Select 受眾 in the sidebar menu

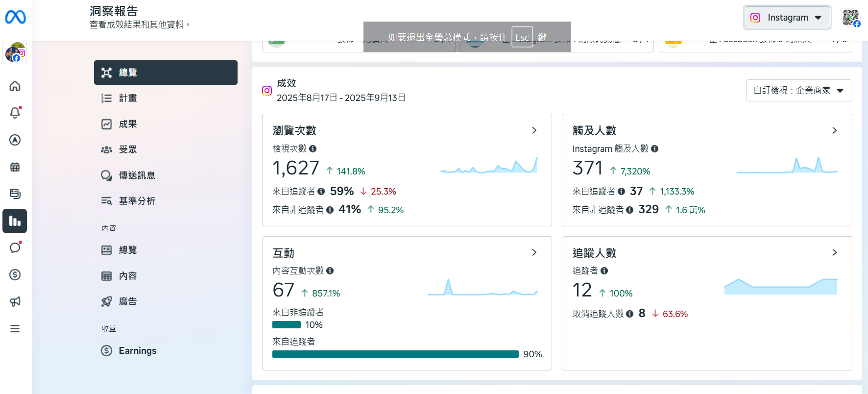(128, 149)
